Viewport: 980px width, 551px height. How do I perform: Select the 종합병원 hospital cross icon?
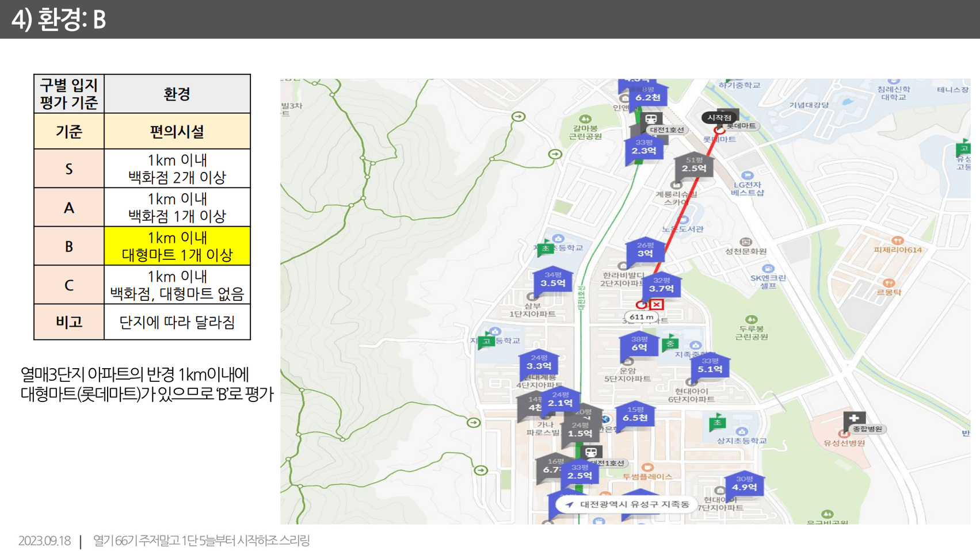point(854,418)
